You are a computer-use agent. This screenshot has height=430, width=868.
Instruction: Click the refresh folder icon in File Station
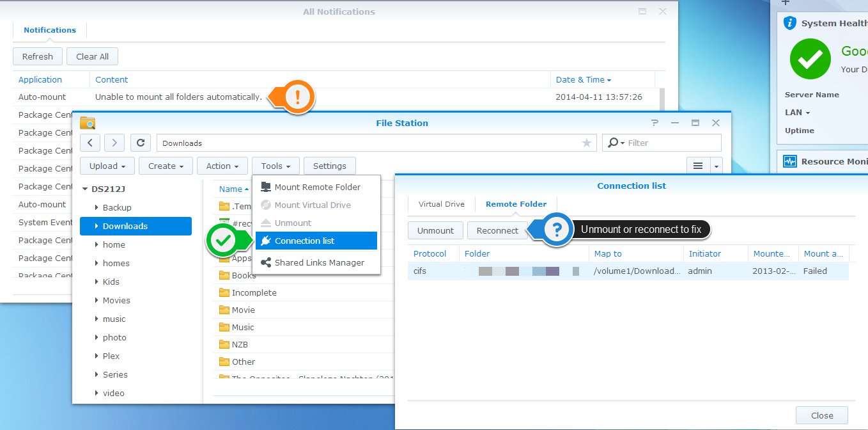(x=141, y=143)
